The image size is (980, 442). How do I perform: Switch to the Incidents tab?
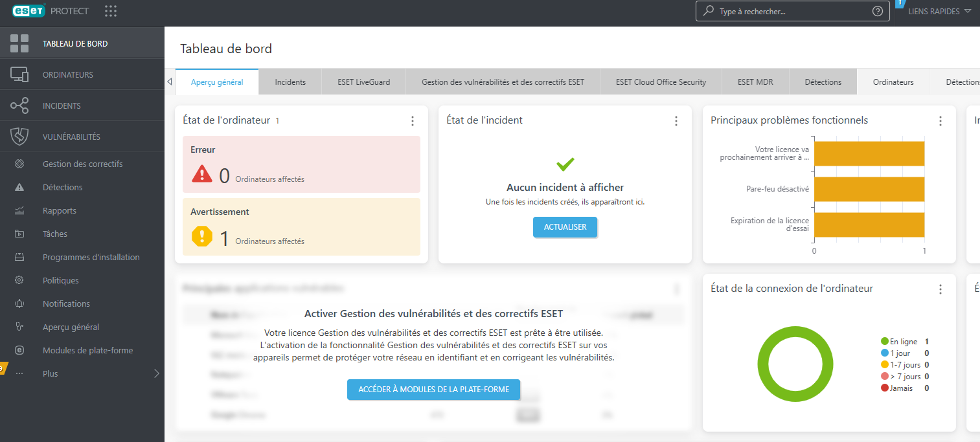coord(290,82)
